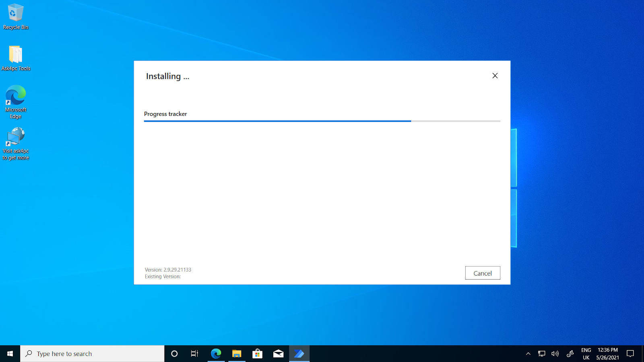This screenshot has height=362, width=644.
Task: Select the Power Automate installer taskbar icon
Action: point(299,354)
